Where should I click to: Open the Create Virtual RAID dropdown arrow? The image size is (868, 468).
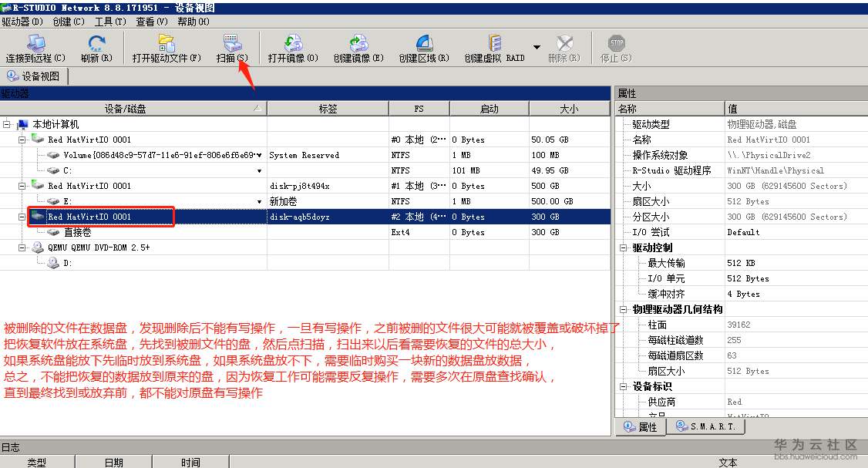click(x=537, y=47)
